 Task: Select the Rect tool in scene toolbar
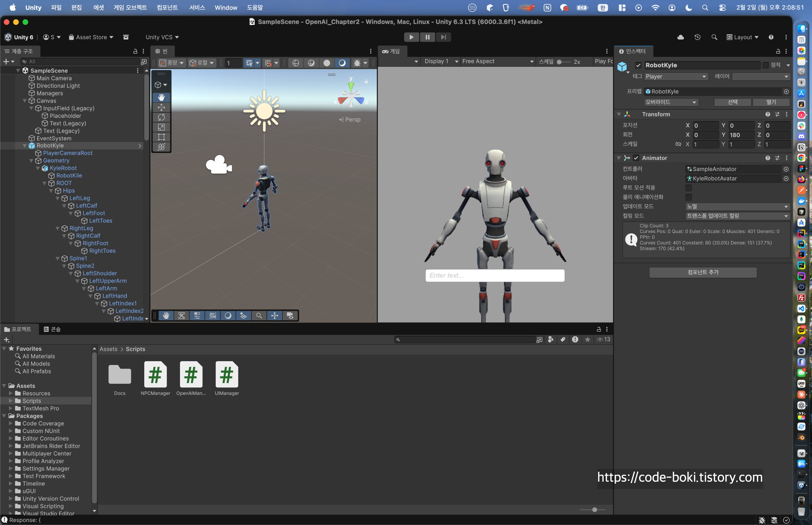161,137
